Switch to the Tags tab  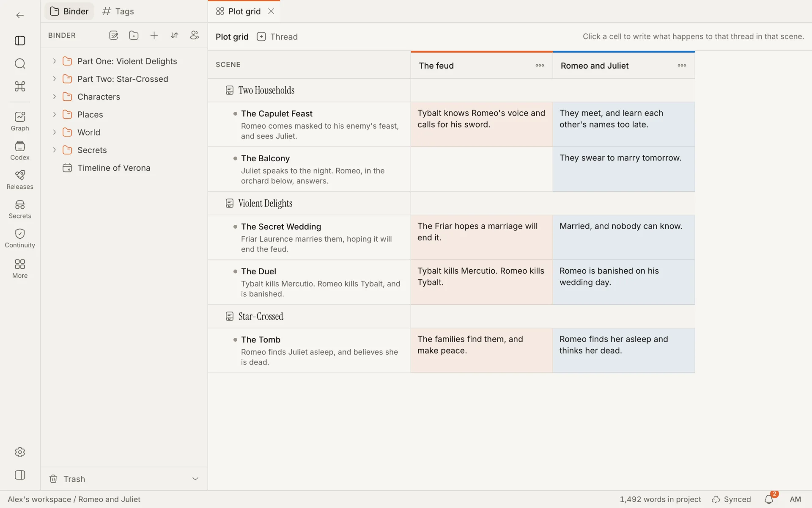pos(118,11)
